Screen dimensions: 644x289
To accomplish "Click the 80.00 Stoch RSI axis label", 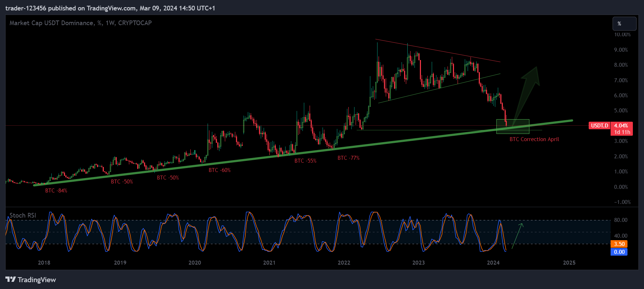I will pyautogui.click(x=621, y=220).
